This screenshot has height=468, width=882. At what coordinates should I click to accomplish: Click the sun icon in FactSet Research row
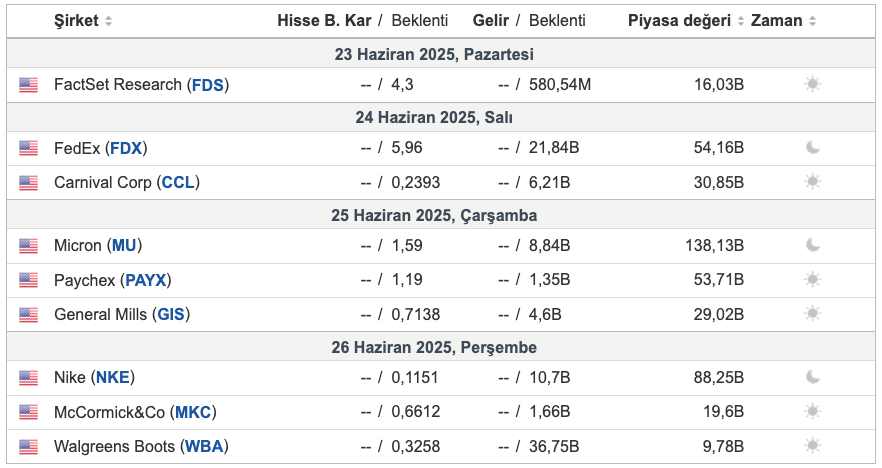(x=812, y=84)
